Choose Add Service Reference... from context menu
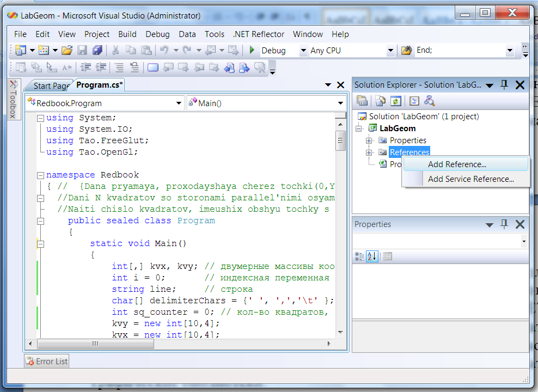538x392 pixels. 466,179
